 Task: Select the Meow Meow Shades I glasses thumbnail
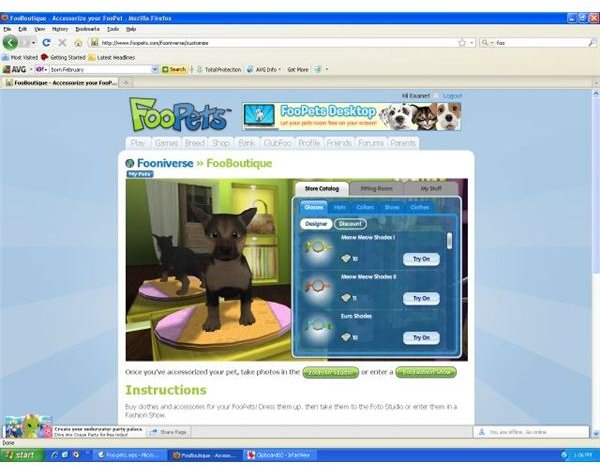317,248
